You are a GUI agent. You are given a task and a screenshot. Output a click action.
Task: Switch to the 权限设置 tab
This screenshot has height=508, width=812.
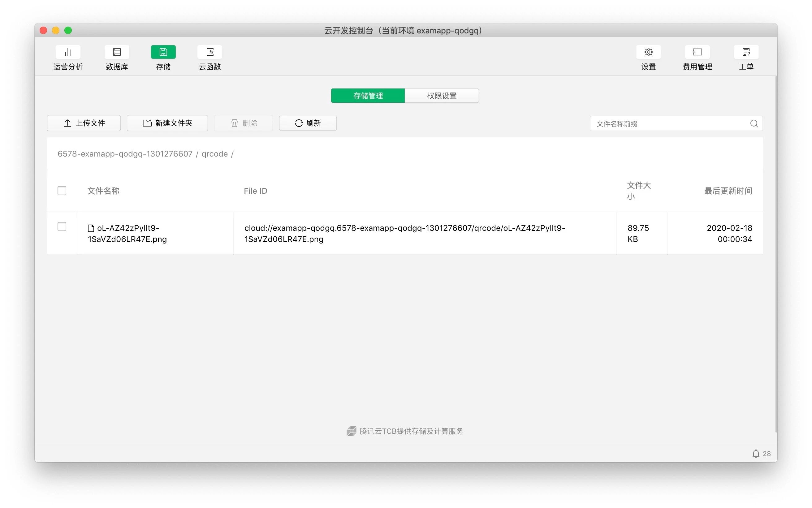[x=442, y=96]
